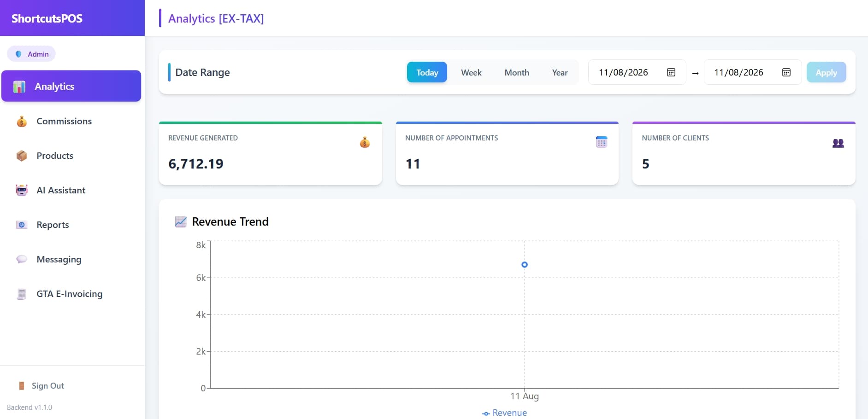Open calendar picker for start date
Screen dimensions: 868x419
(x=671, y=72)
